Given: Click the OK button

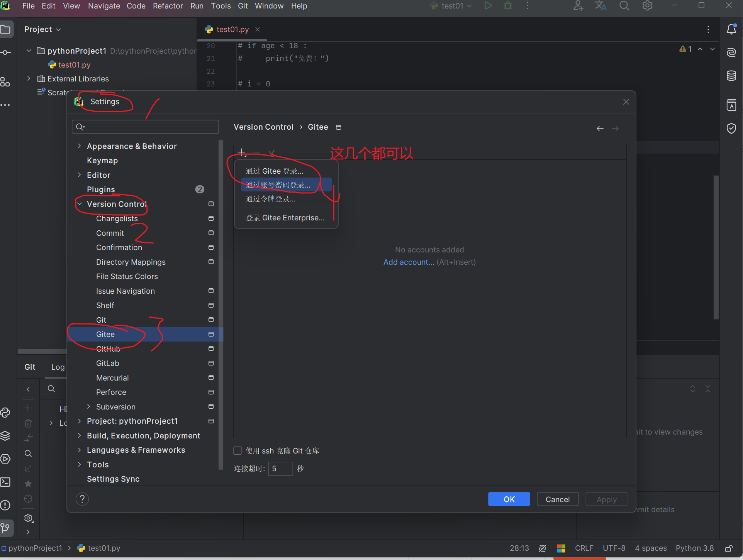Looking at the screenshot, I should tap(509, 499).
